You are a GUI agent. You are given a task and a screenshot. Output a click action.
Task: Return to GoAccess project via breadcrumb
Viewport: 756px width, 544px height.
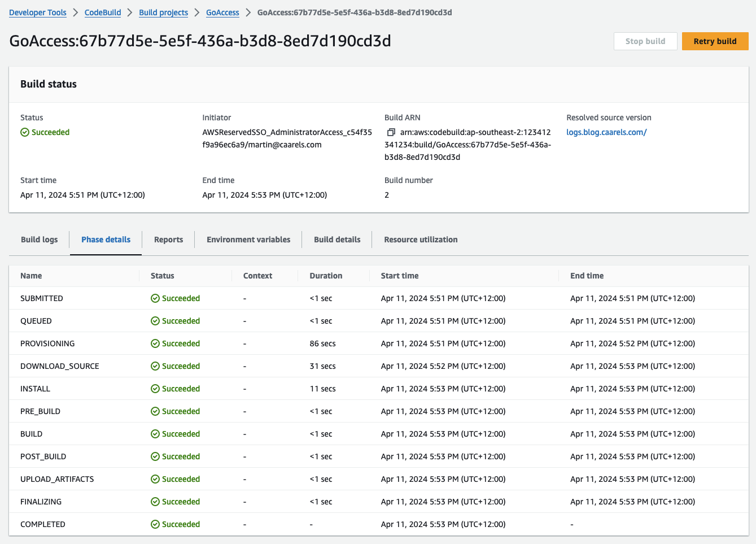pos(222,12)
